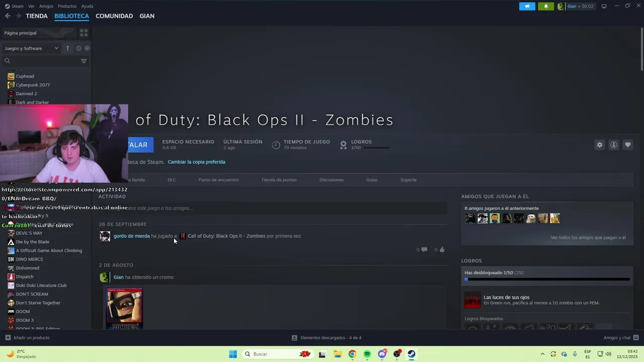Open the BIBLIOTECA tab
Screen dimensions: 644x362
pyautogui.click(x=71, y=16)
